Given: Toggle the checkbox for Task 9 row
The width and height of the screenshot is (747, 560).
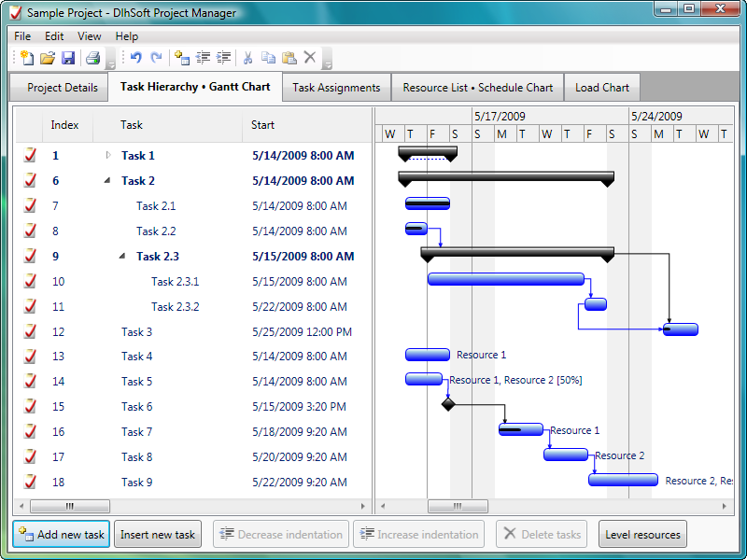Looking at the screenshot, I should pos(30,483).
